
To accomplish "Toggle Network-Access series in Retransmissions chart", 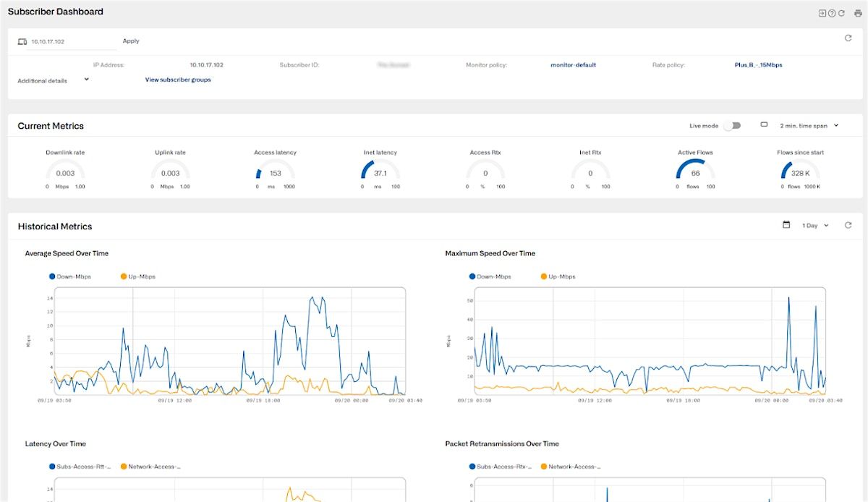I will 571,467.
